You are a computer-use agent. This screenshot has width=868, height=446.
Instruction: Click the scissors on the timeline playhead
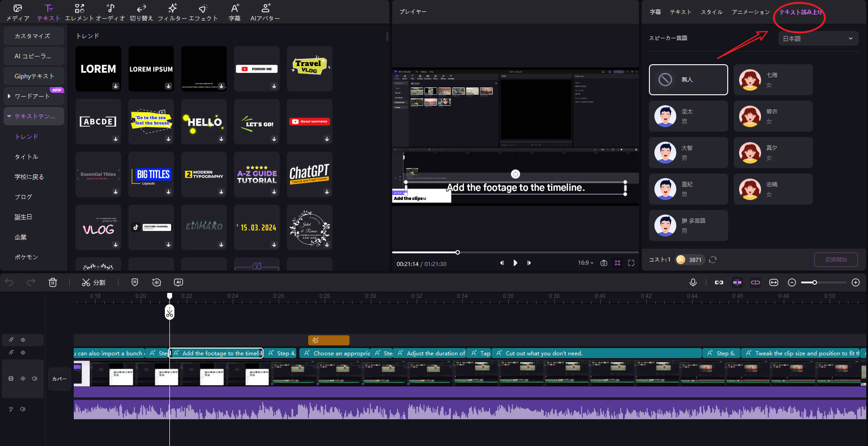coord(169,312)
